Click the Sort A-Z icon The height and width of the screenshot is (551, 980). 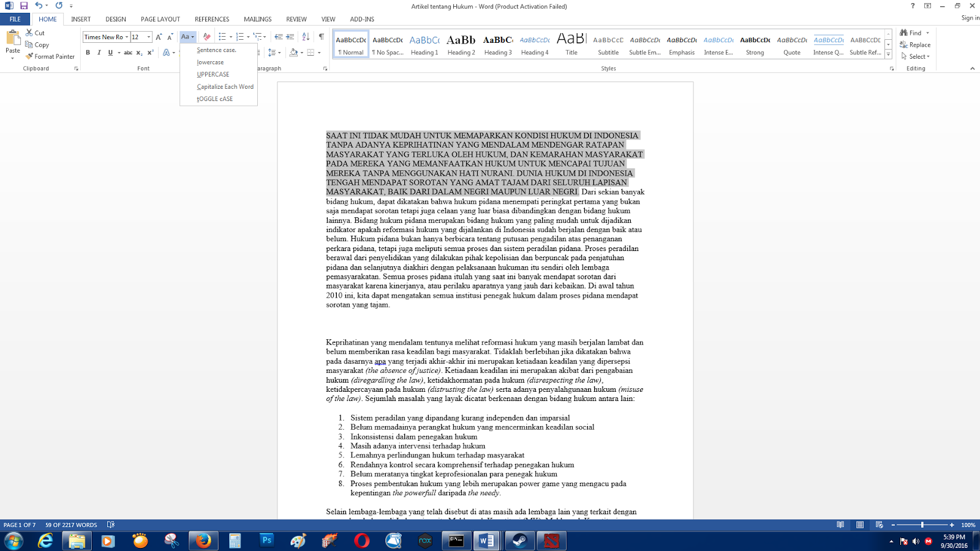[306, 37]
